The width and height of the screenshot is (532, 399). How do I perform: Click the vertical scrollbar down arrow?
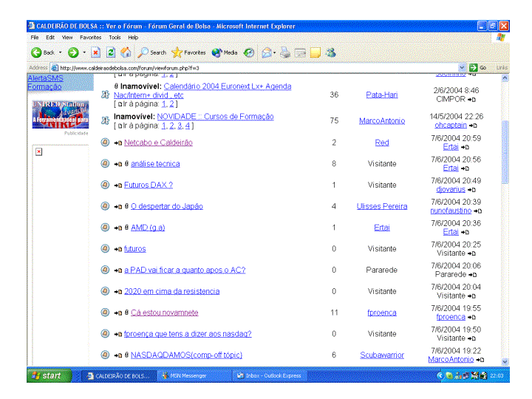point(505,361)
